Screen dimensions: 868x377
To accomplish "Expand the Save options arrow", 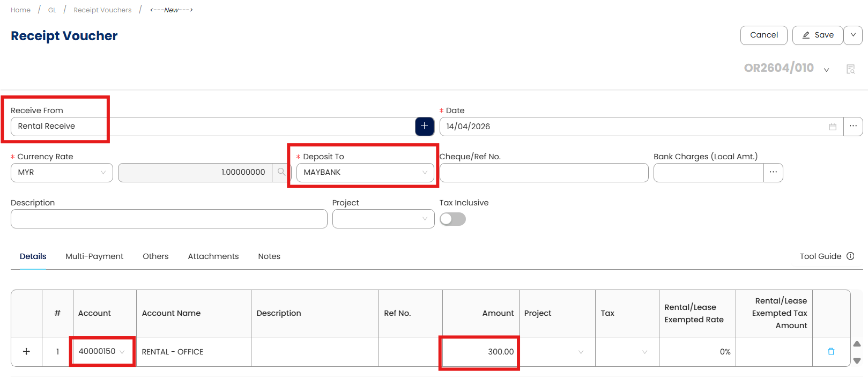I will coord(853,35).
